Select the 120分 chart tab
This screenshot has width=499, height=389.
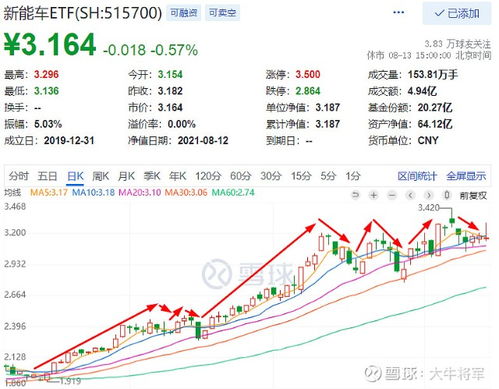coord(208,176)
